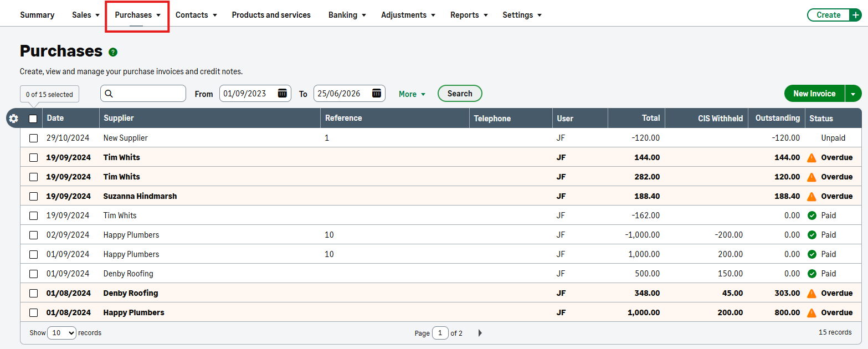Create a New Invoice
Screen dimensions: 868x349
814,94
